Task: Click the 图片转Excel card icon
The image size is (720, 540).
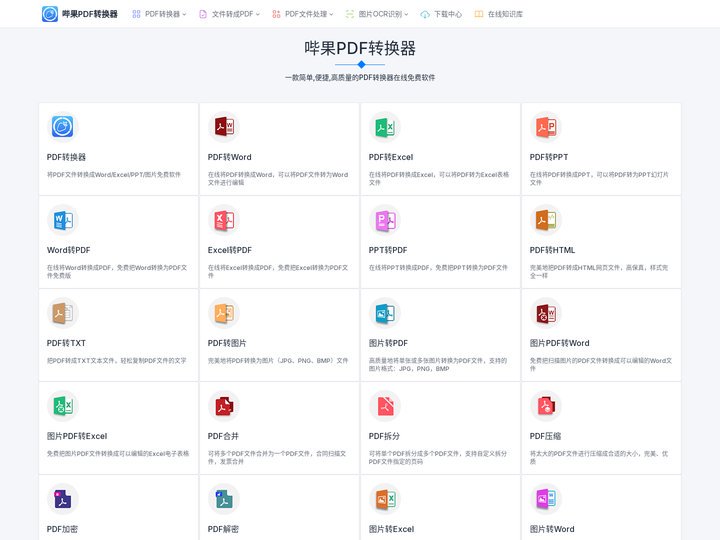Action: (385, 499)
